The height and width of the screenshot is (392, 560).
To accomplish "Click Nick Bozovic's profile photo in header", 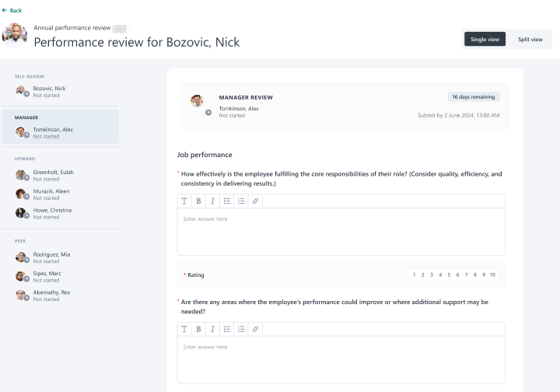I will click(x=15, y=35).
